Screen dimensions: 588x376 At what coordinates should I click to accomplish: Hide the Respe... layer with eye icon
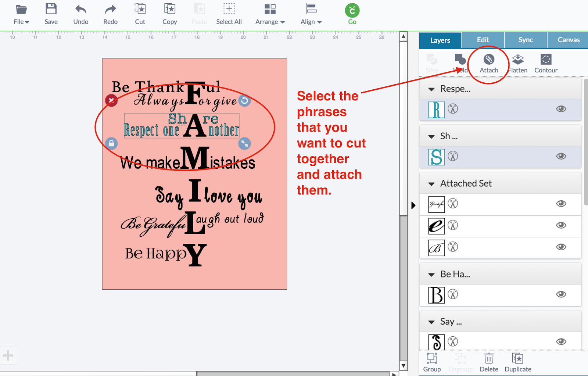click(561, 109)
